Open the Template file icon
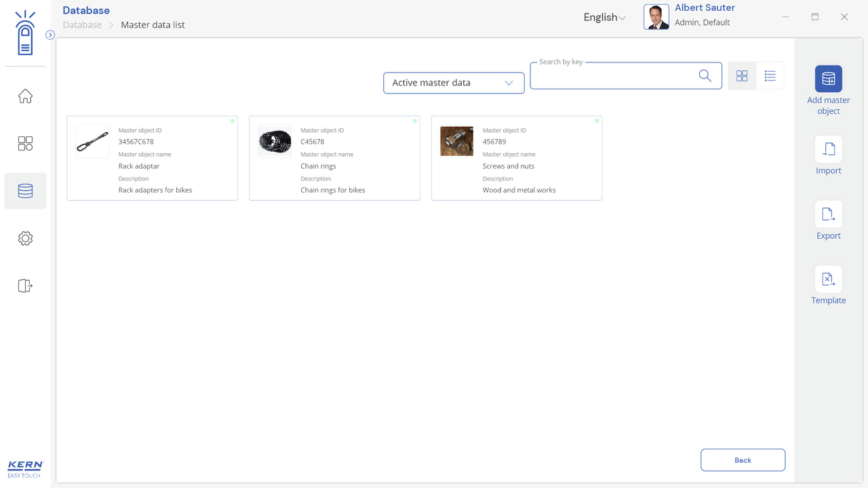 [x=828, y=279]
